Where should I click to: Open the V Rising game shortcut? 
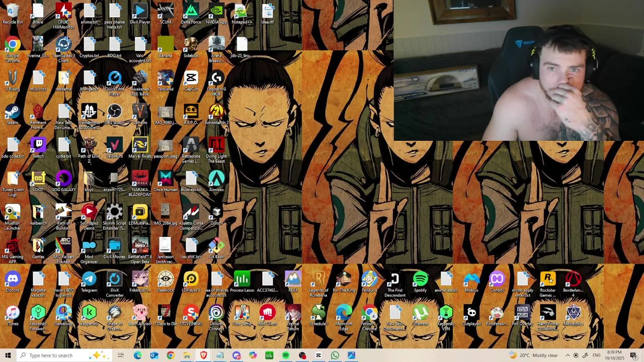pyautogui.click(x=13, y=81)
